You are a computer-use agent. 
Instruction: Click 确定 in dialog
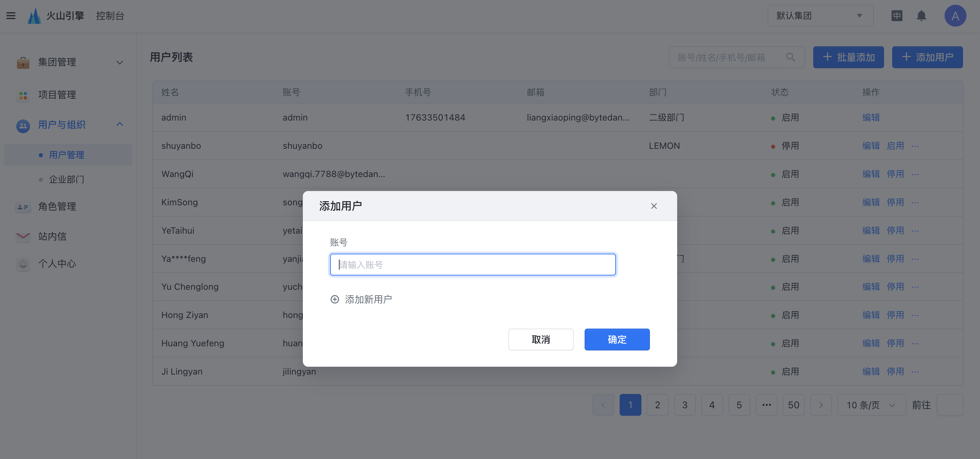click(x=617, y=339)
